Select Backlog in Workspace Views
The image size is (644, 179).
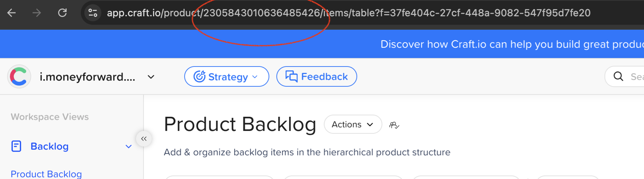(50, 146)
